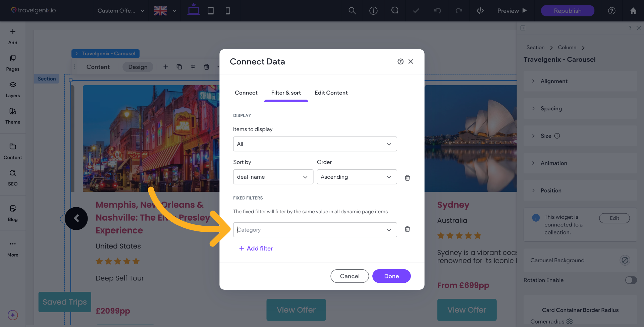The height and width of the screenshot is (327, 644).
Task: Delete the Category fixed filter with trash icon
Action: click(x=407, y=229)
